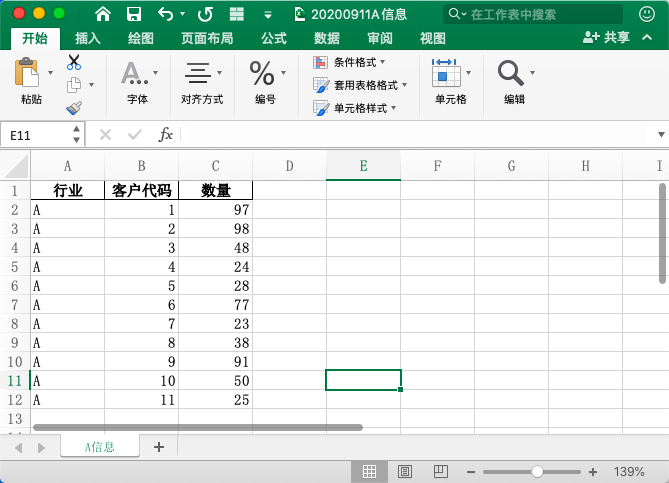Click the 139% zoom level

coord(629,471)
